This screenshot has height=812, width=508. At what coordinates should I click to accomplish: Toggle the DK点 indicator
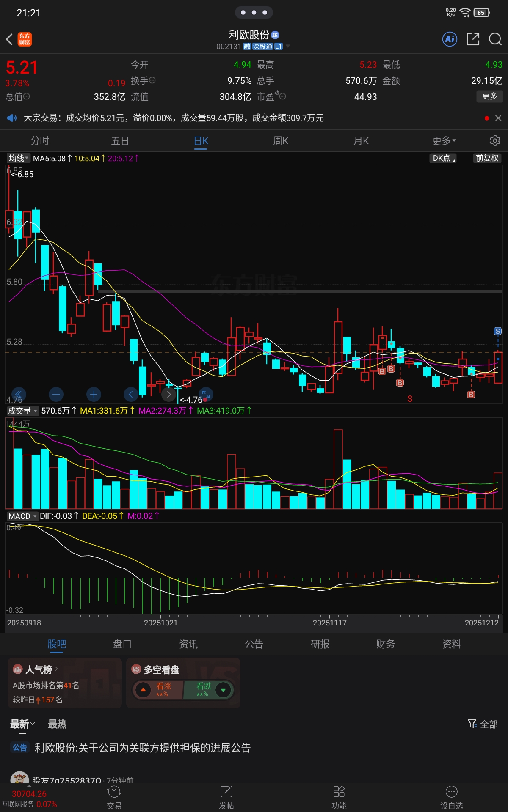443,158
